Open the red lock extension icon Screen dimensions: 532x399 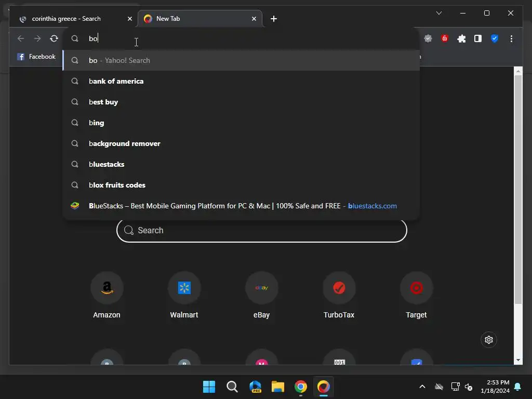[x=445, y=38]
